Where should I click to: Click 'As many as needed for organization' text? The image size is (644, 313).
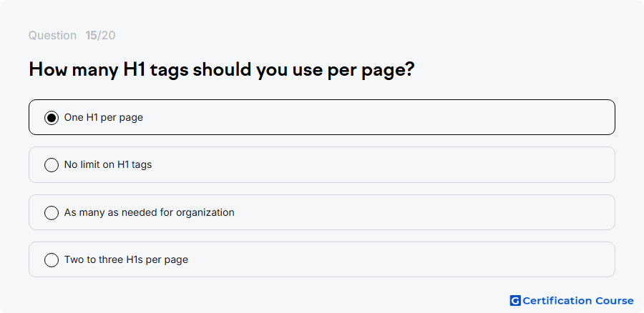149,212
